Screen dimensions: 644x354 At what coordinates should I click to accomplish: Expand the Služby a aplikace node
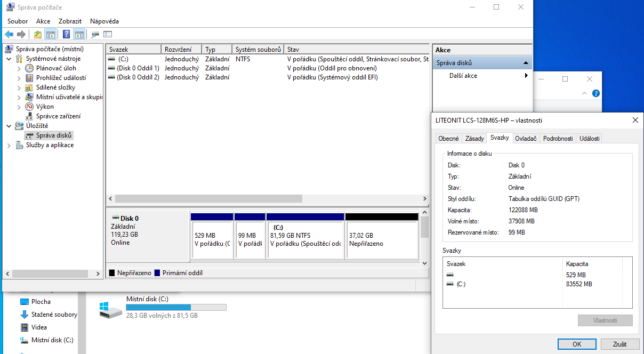coord(9,145)
